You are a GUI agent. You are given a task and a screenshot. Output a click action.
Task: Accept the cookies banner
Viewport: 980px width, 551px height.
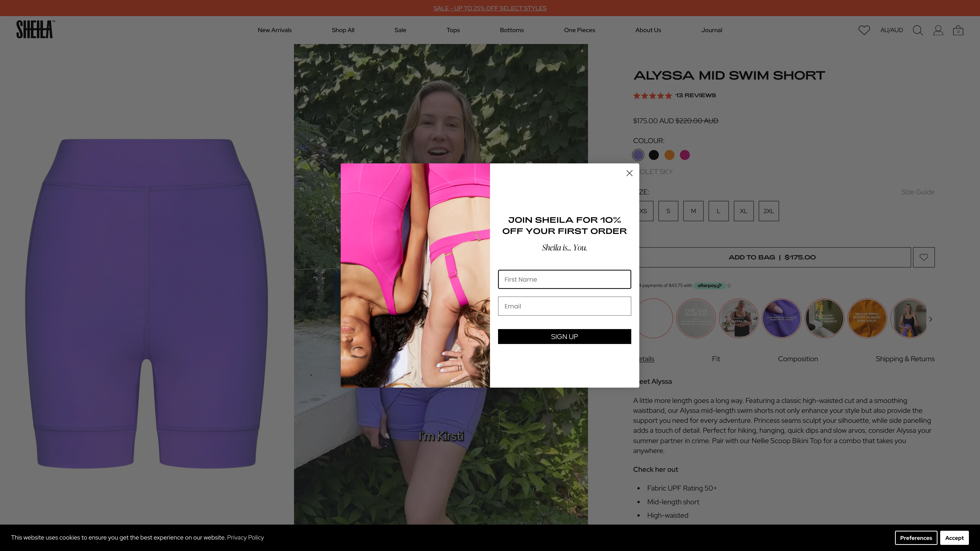954,538
